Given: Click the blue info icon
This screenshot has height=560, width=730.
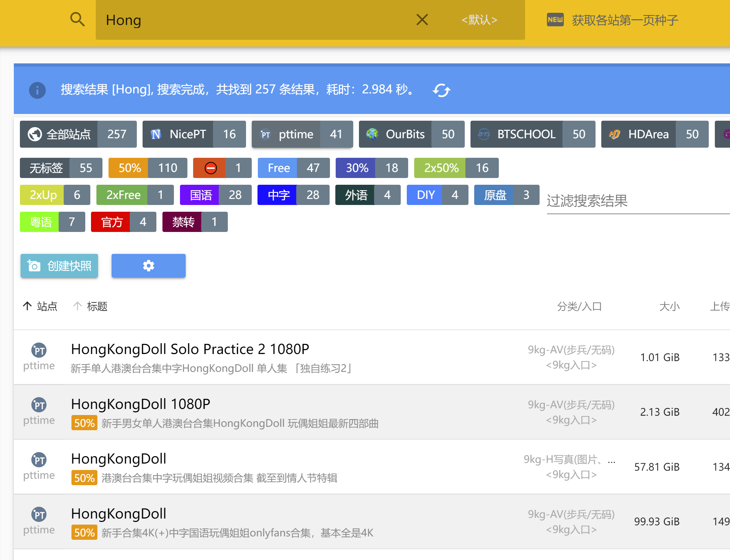Looking at the screenshot, I should pyautogui.click(x=37, y=90).
